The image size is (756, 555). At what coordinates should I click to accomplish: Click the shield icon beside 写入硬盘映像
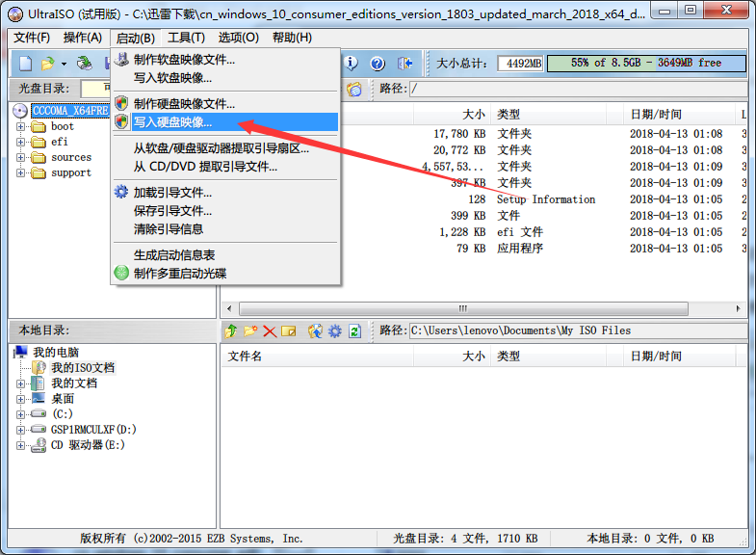point(121,121)
